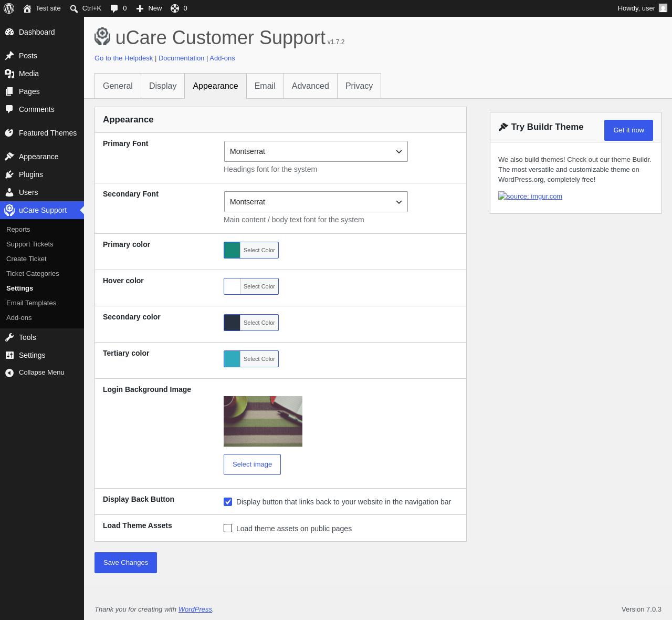The height and width of the screenshot is (620, 672).
Task: Open the source: imgur.com link
Action: [530, 197]
